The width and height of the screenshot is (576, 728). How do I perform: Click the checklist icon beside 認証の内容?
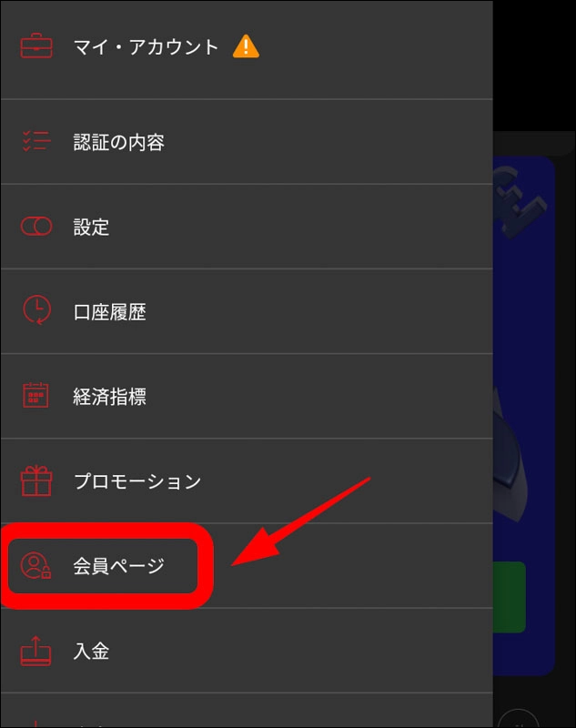pyautogui.click(x=36, y=141)
